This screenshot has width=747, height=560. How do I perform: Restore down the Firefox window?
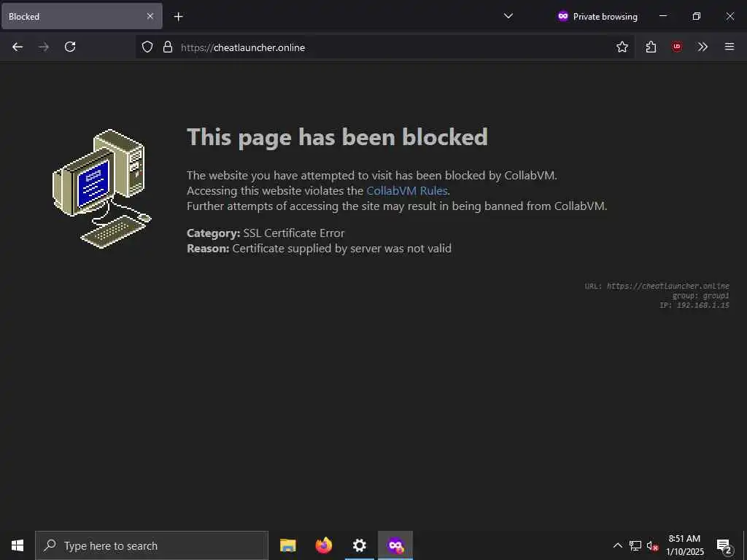(x=696, y=16)
